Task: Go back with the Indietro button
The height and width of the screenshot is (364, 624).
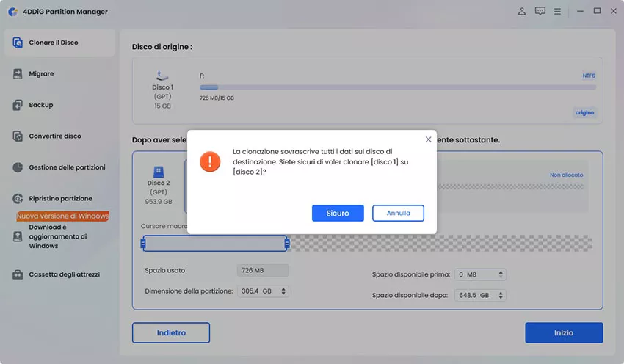Action: [x=171, y=332]
